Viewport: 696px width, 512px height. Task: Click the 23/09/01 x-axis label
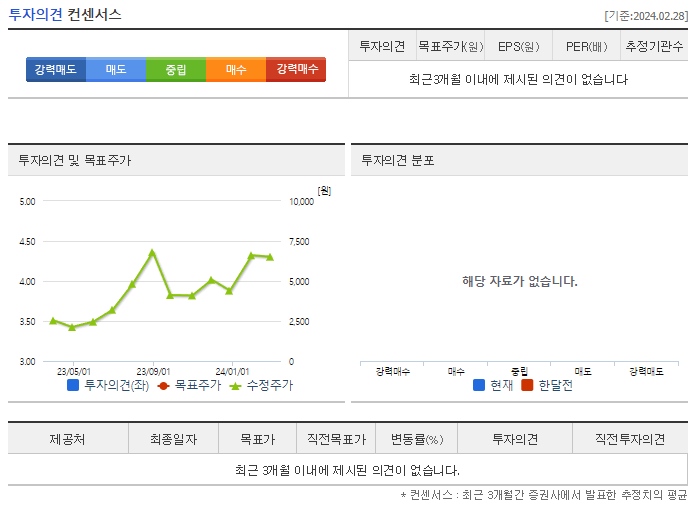[153, 372]
